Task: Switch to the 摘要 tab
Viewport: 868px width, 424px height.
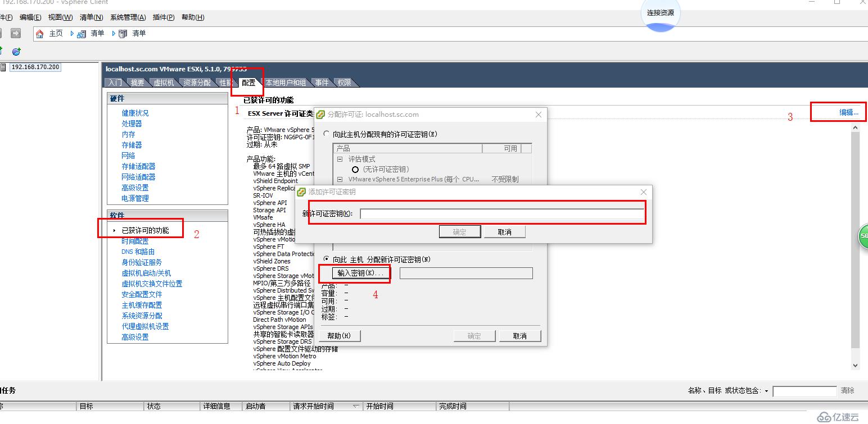Action: pos(138,83)
